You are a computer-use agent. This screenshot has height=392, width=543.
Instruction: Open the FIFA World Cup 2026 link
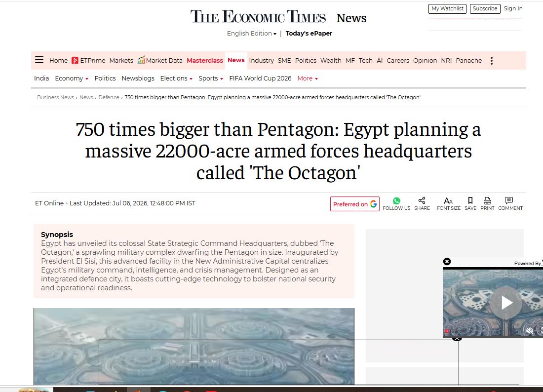pyautogui.click(x=261, y=78)
